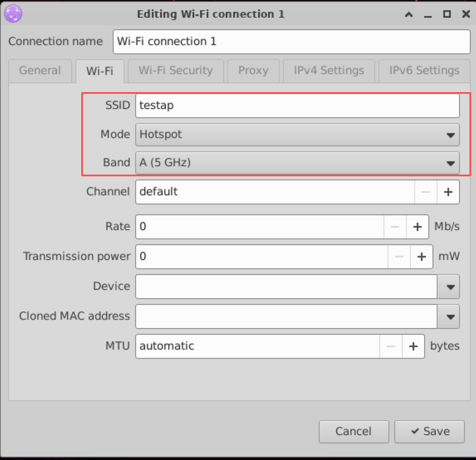Click the Save button
Image resolution: width=476 pixels, height=460 pixels.
(429, 432)
